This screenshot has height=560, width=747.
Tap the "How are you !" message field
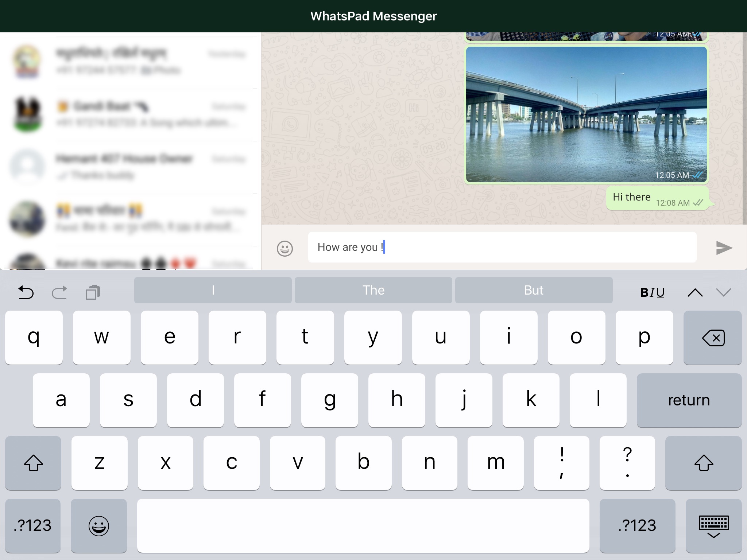click(x=502, y=247)
